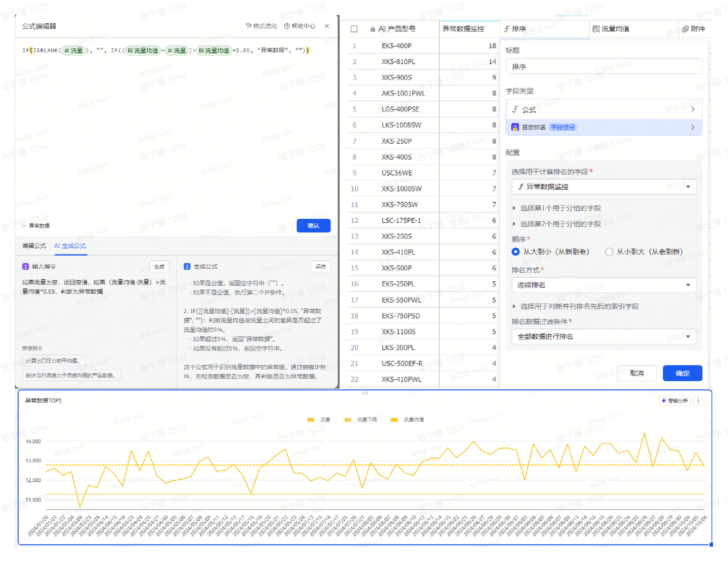Close the formula editor panel
Screen dimensions: 728x562
(327, 26)
